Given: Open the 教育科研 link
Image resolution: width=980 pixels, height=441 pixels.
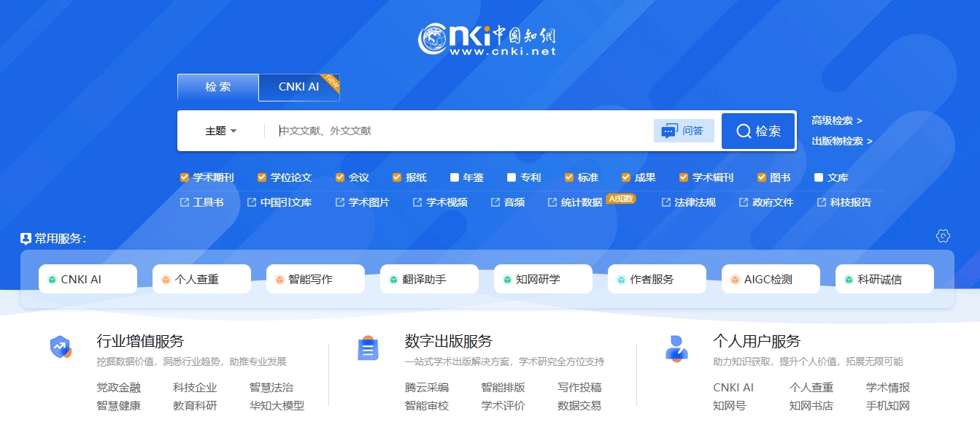Looking at the screenshot, I should tap(195, 406).
